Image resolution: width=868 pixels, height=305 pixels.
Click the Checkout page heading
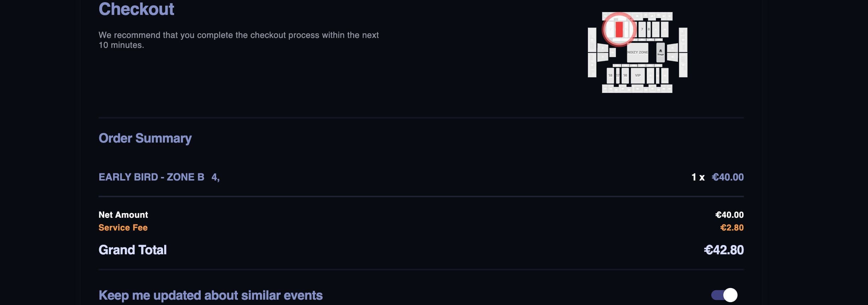137,9
